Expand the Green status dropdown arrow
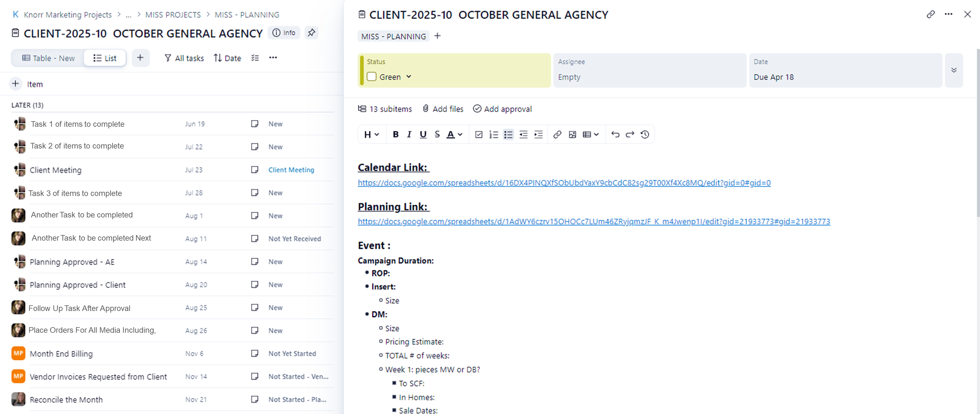Screen dimensions: 980x414 [x=408, y=76]
